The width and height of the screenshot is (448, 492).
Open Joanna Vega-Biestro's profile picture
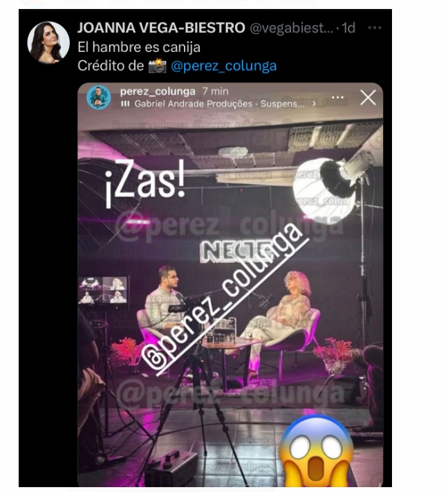(x=48, y=42)
